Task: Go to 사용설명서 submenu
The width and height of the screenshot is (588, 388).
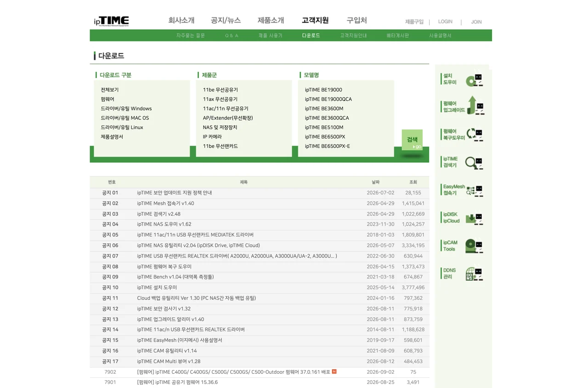Action: pos(440,35)
